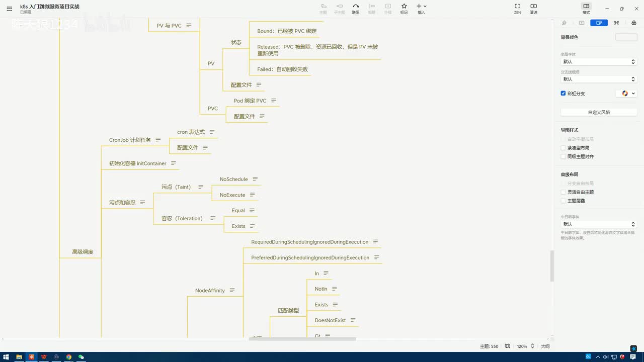This screenshot has height=362, width=644.
Task: Open the note icon beside PV 与 PVC
Action: click(189, 25)
